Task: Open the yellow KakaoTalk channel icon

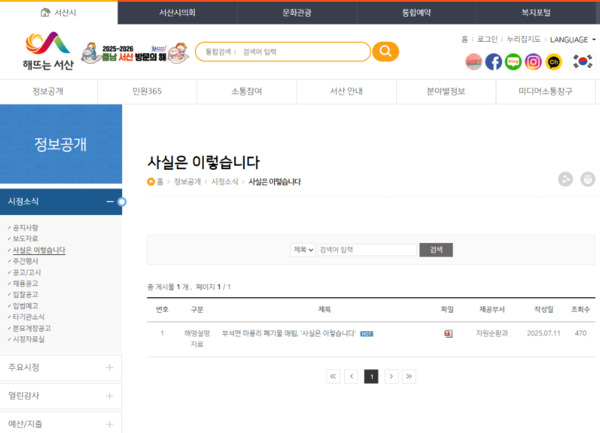Action: (553, 62)
